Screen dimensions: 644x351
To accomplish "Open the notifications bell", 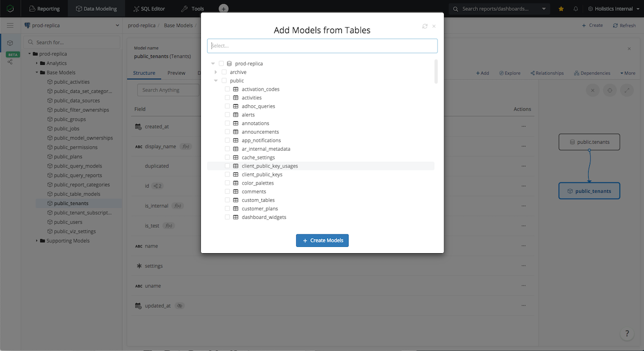I will pos(576,9).
